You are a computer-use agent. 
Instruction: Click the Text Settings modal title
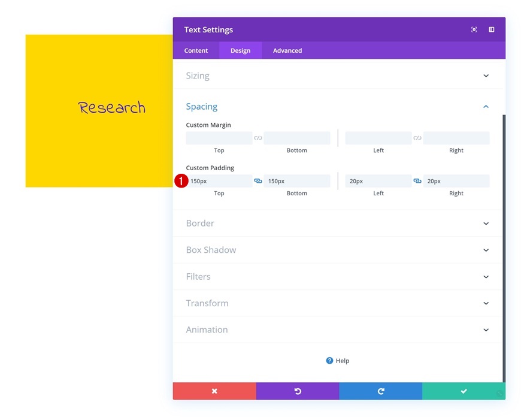[x=208, y=29]
